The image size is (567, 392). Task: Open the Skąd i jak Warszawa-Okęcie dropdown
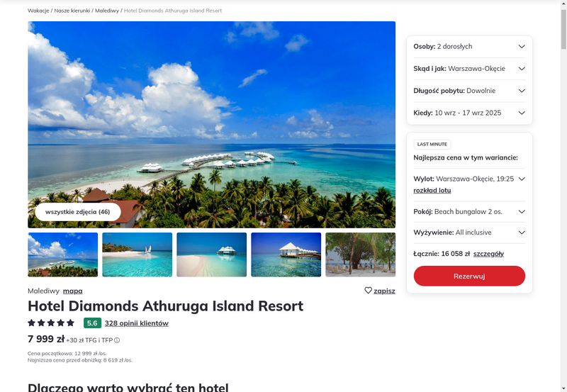point(469,69)
